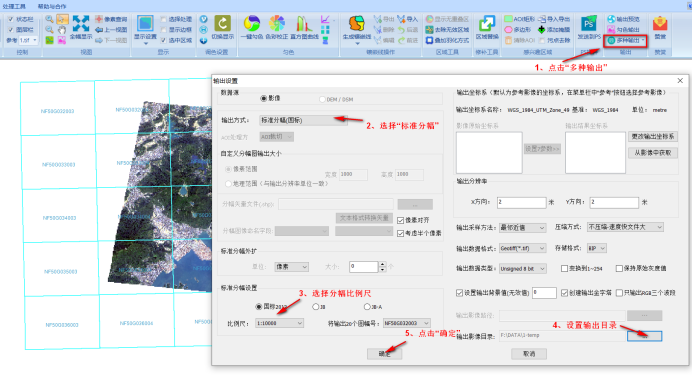Click the zoom in magnifier icon
This screenshot has width=692, height=379.
49,19
